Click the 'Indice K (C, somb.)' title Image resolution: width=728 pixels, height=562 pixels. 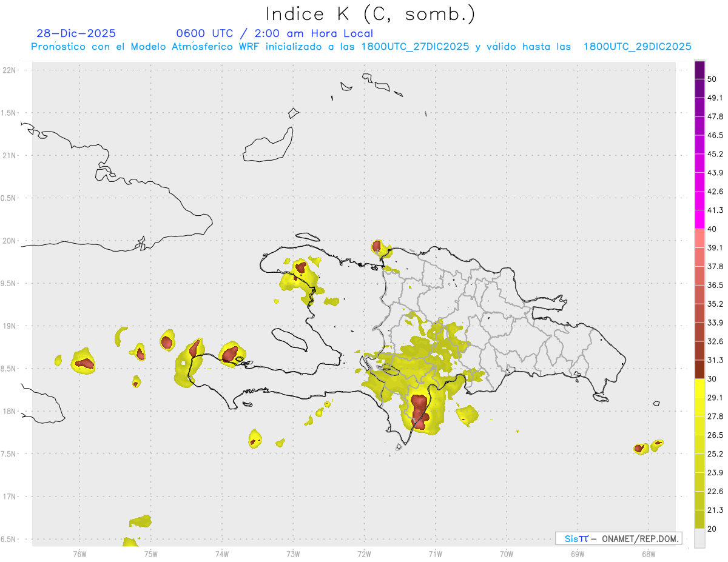[x=370, y=13]
